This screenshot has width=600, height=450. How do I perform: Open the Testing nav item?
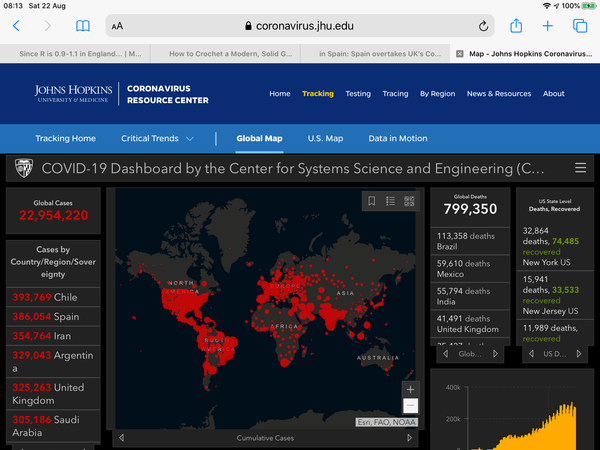click(x=358, y=94)
